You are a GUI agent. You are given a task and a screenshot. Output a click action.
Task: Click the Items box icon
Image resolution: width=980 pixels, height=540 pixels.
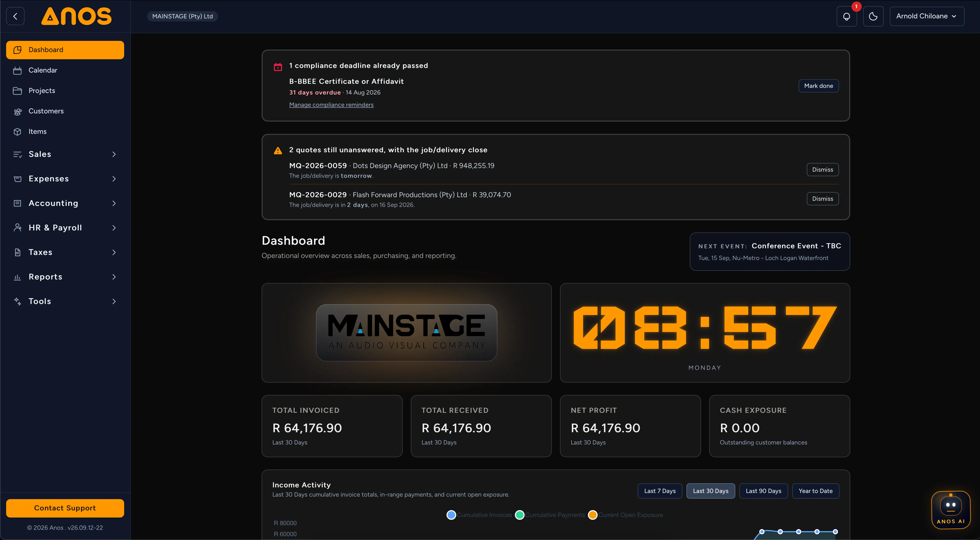click(17, 132)
